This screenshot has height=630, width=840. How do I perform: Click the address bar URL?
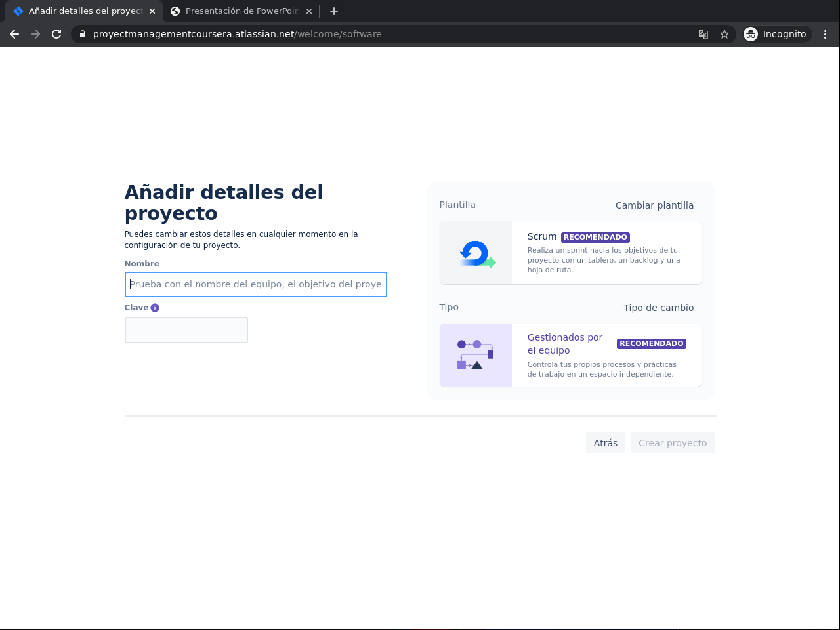point(237,34)
